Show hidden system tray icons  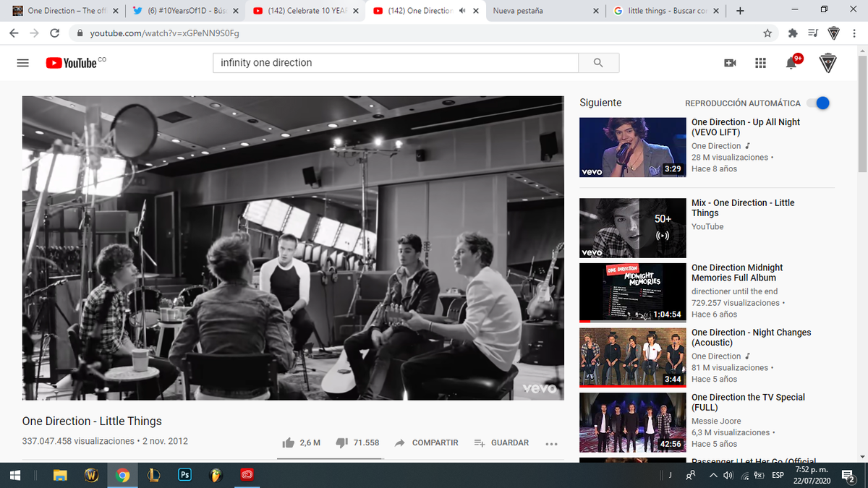(713, 476)
